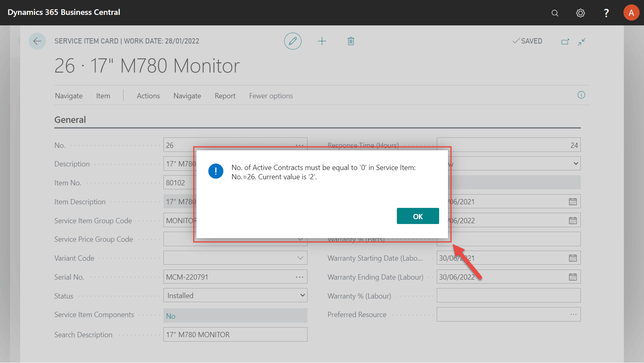The height and width of the screenshot is (363, 644).
Task: Click the Warranty Starting Date (Labo... label
Action: tap(375, 258)
